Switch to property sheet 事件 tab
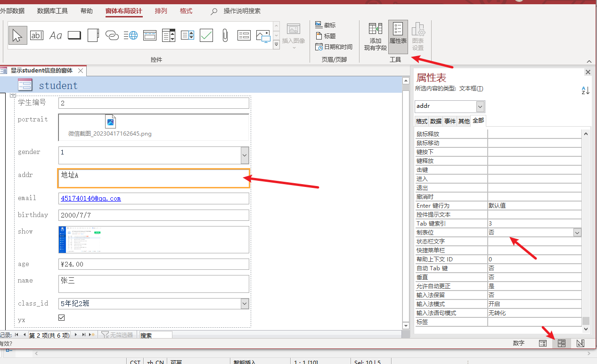This screenshot has width=597, height=364. [450, 121]
